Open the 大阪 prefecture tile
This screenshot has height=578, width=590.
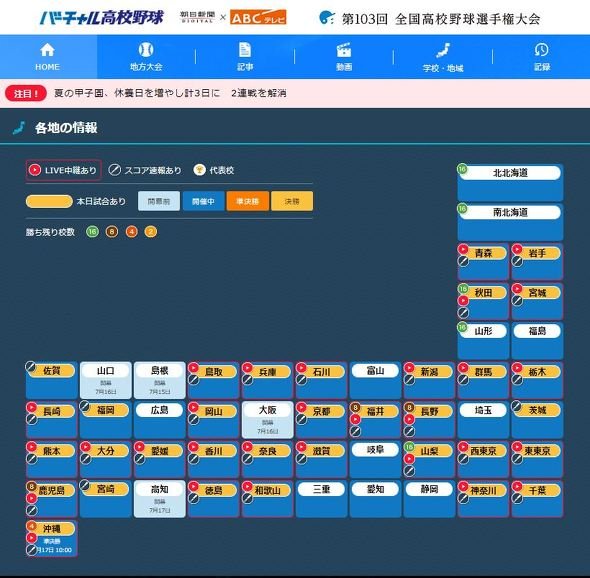(x=268, y=420)
